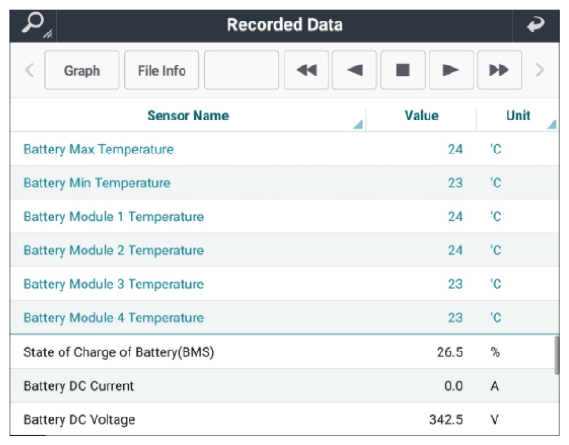Click the blank toolbar button
Screen dimensions: 569x445
pos(241,70)
